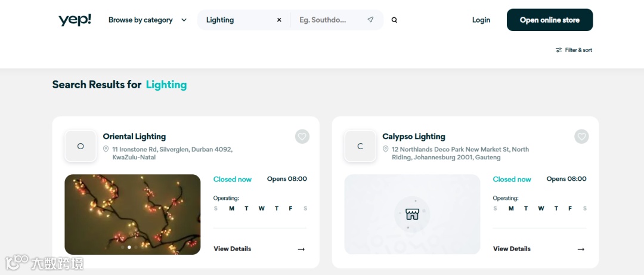Expand the Browse by category dropdown
644x275 pixels.
coord(147,20)
